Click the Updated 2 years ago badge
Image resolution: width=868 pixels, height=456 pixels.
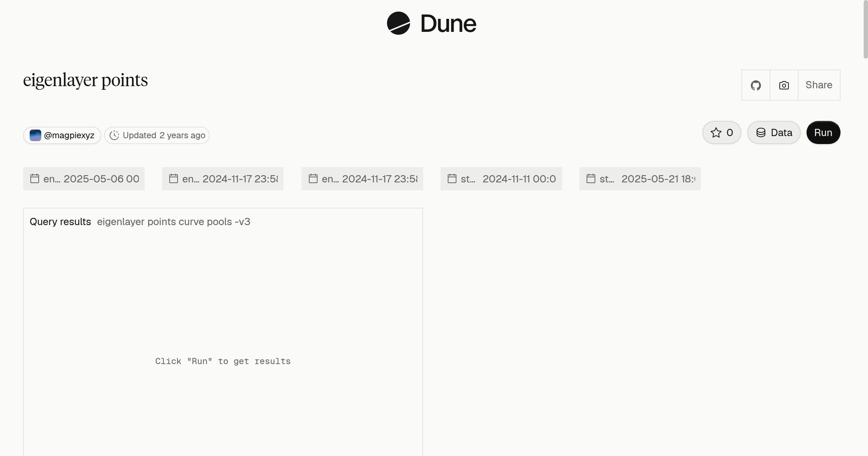[x=157, y=135]
